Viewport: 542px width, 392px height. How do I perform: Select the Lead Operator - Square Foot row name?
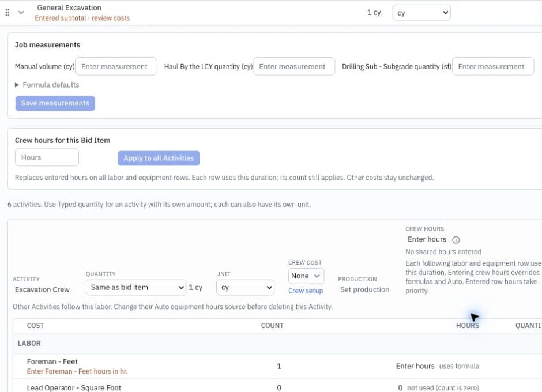click(74, 388)
